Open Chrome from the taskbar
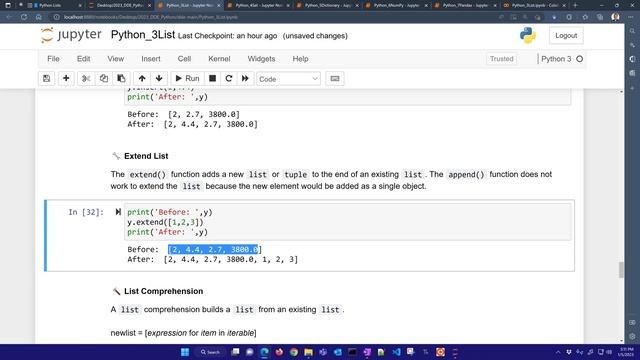 tap(294, 352)
